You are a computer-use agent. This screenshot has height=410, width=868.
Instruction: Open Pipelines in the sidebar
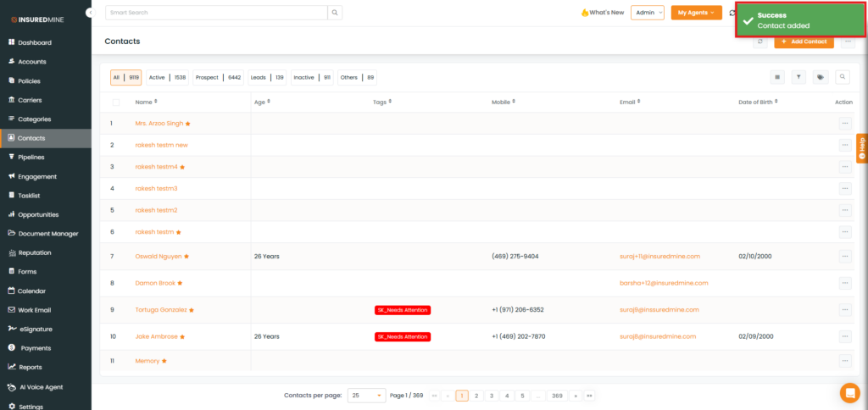pos(31,158)
